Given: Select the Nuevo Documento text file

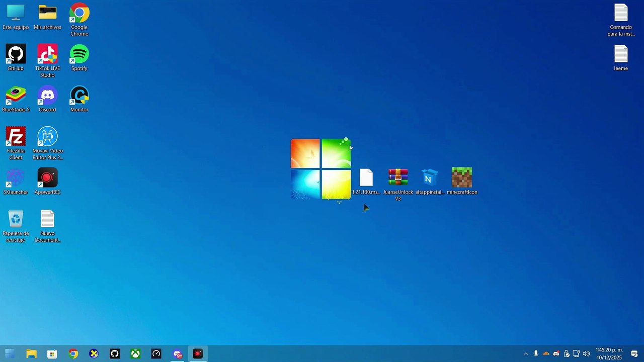Looking at the screenshot, I should 47,226.
